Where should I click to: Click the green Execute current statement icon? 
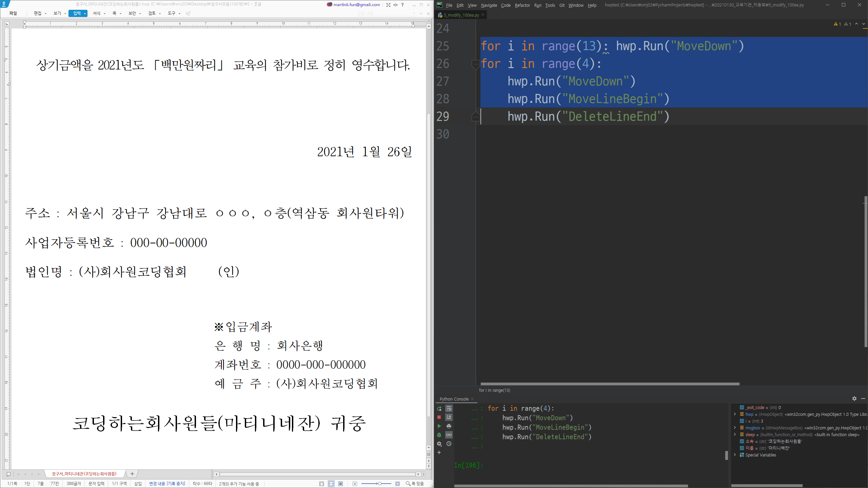pos(439,426)
